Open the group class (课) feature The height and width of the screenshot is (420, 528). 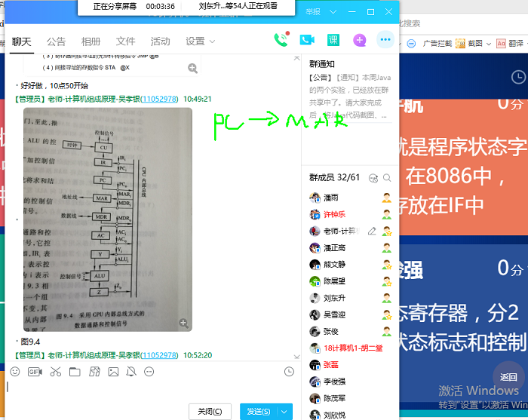(333, 40)
